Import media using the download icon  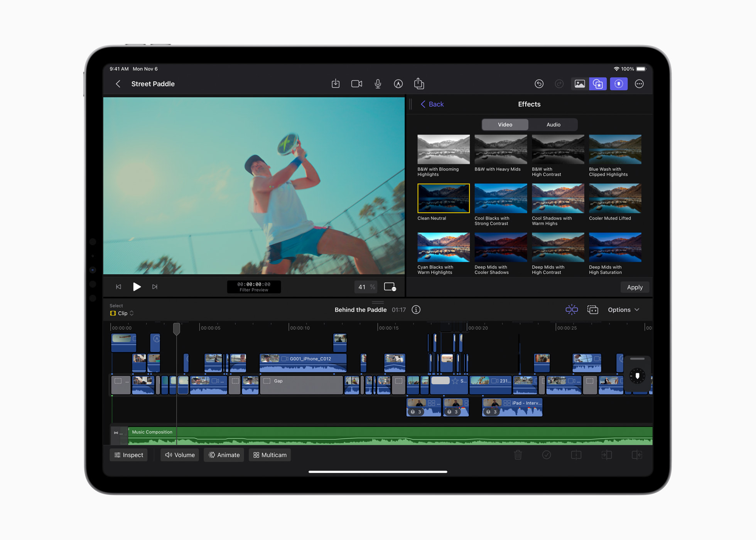(336, 84)
